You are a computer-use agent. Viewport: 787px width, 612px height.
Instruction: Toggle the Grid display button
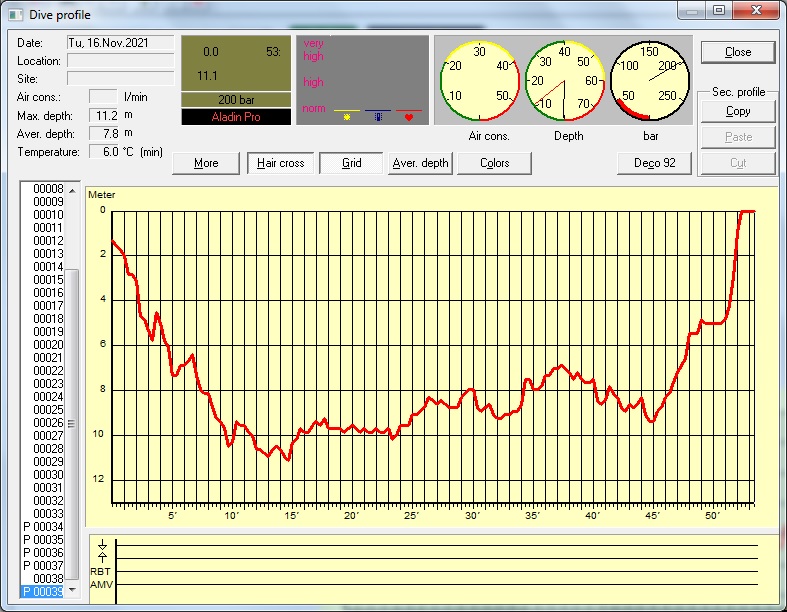[x=351, y=163]
